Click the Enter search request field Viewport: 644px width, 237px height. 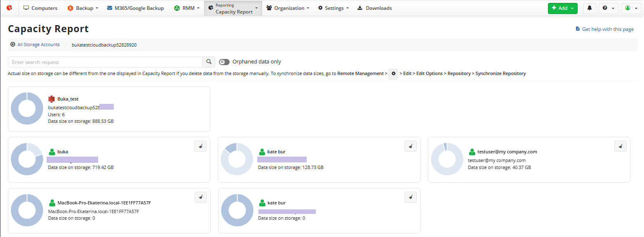point(105,62)
